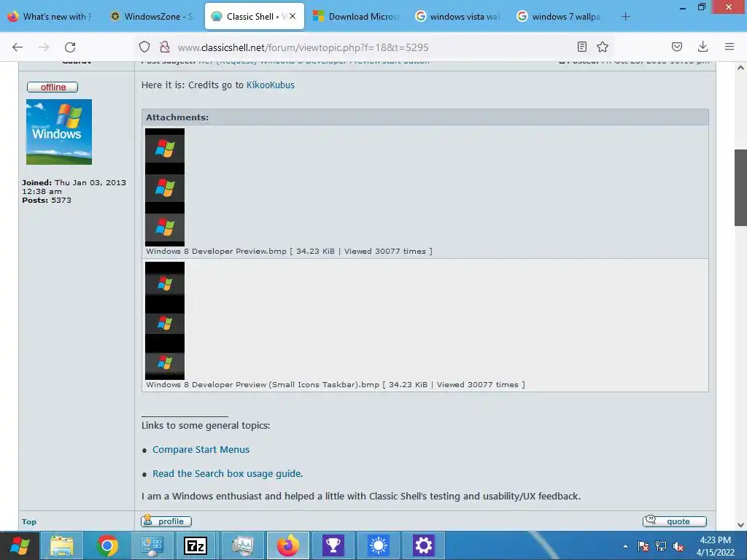
Task: Close the Classic Shell tab
Action: pos(293,16)
